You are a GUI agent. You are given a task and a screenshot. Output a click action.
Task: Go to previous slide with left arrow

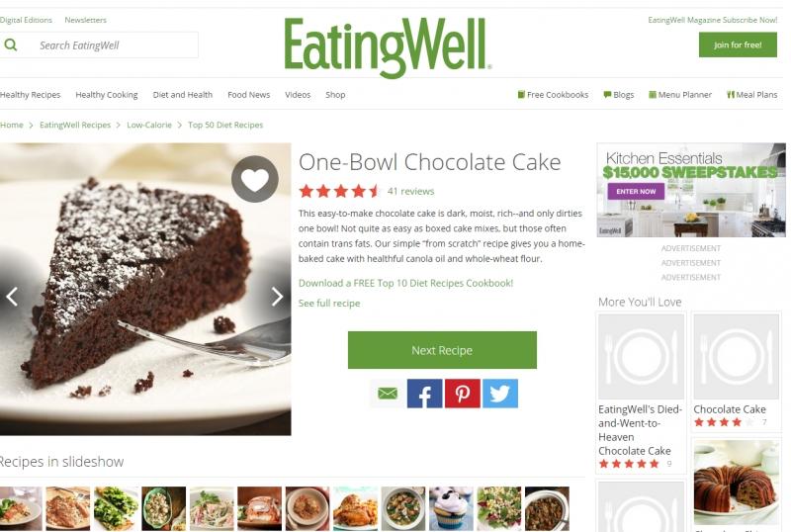(x=12, y=297)
